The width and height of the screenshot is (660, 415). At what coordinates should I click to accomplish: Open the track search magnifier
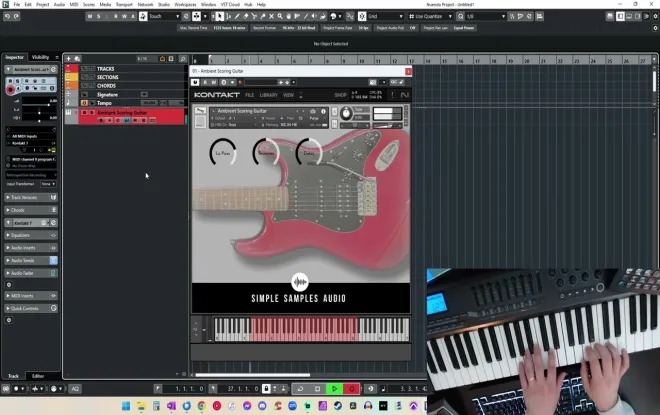183,59
